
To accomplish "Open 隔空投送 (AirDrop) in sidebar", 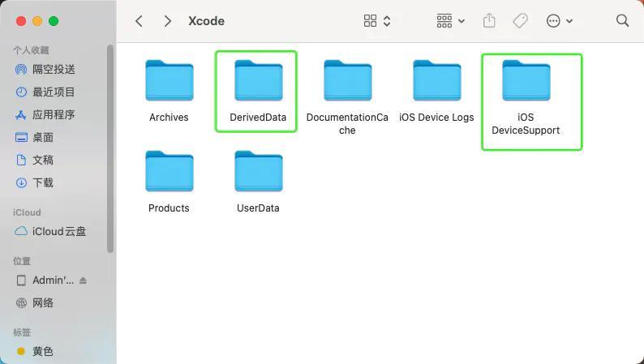I will pyautogui.click(x=45, y=70).
